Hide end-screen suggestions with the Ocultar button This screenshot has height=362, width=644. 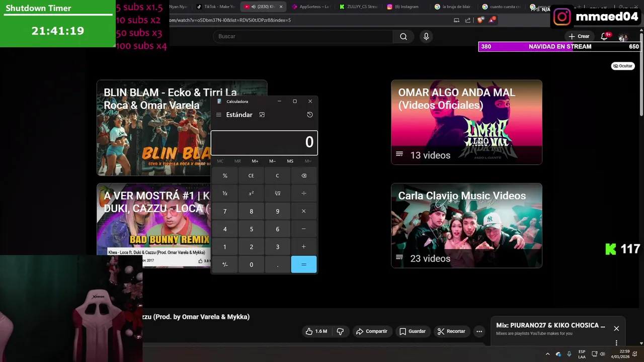pos(623,66)
